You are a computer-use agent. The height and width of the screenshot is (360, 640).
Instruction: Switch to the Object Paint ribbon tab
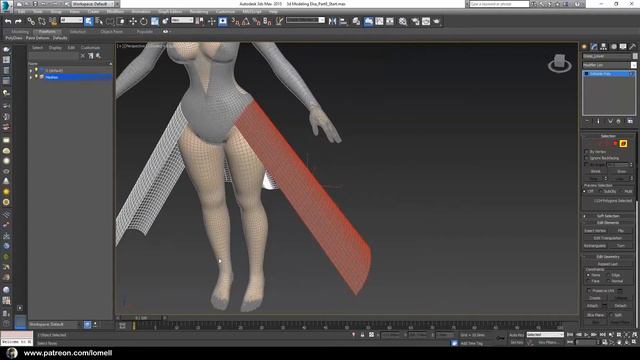pyautogui.click(x=111, y=31)
